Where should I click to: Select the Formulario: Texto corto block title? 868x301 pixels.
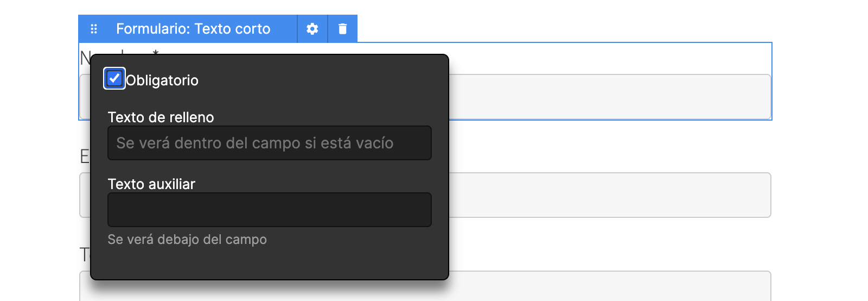193,29
